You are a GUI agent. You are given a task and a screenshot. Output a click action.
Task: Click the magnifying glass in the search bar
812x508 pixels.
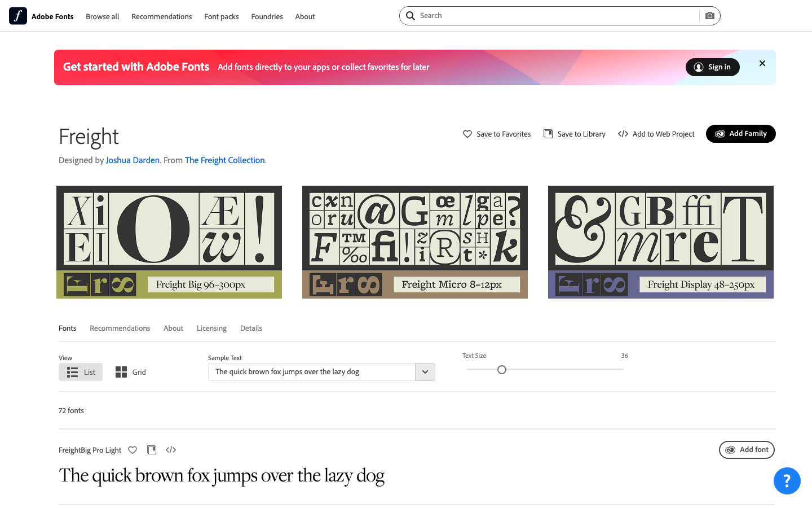pyautogui.click(x=411, y=16)
